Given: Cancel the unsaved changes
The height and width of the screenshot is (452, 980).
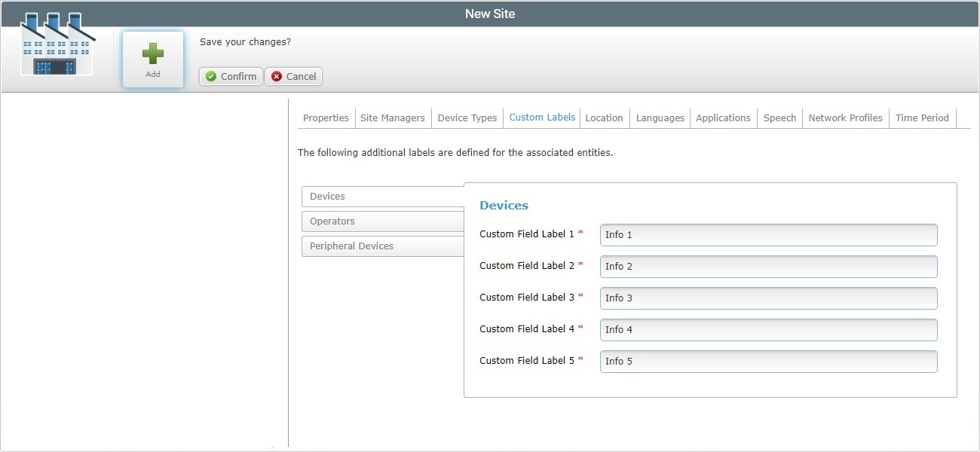Looking at the screenshot, I should [293, 76].
